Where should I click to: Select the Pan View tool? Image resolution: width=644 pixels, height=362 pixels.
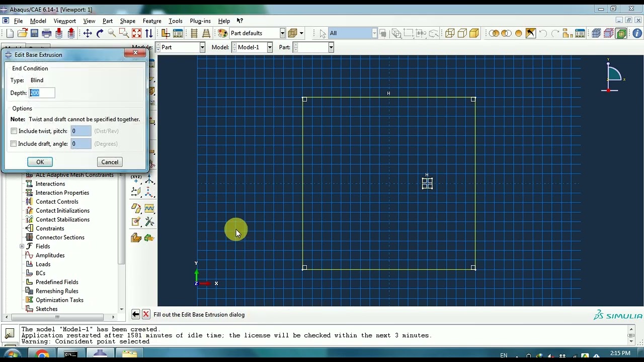(88, 33)
